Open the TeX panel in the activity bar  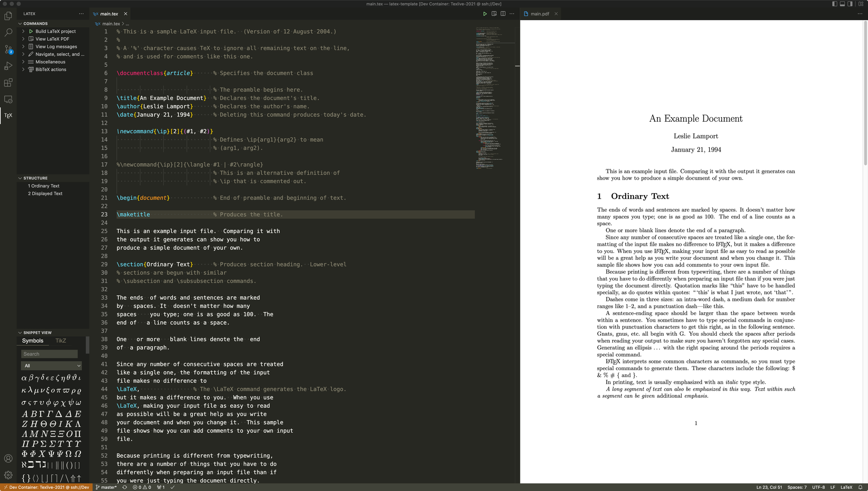(8, 116)
